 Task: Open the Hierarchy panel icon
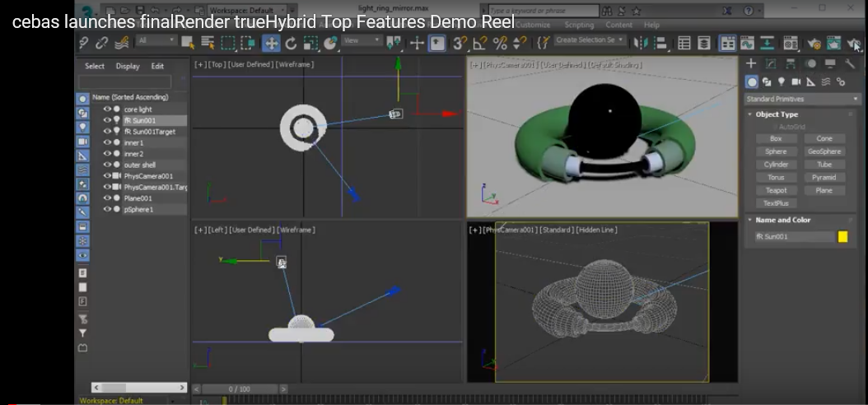coord(791,63)
